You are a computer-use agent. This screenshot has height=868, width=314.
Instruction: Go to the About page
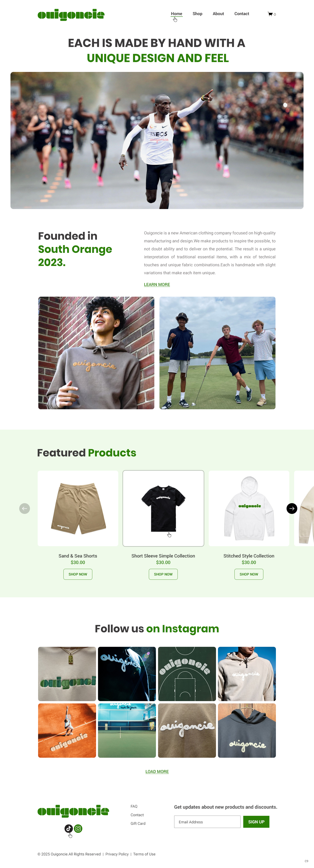[x=218, y=14]
